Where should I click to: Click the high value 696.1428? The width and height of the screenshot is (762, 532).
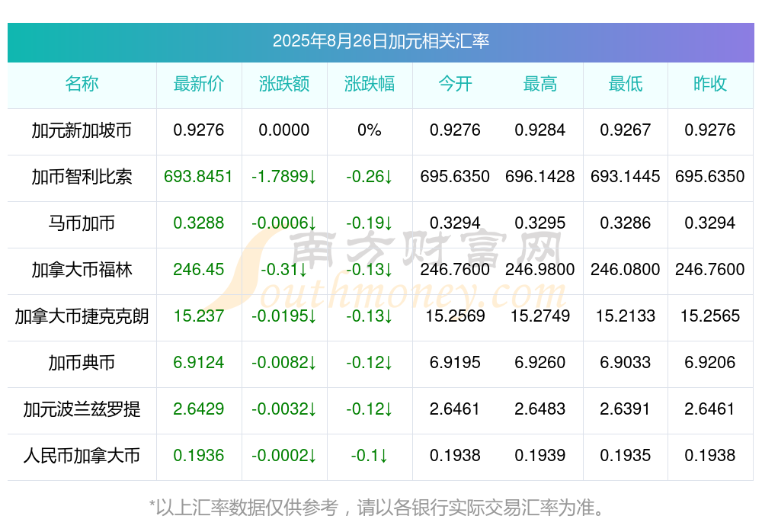(540, 177)
